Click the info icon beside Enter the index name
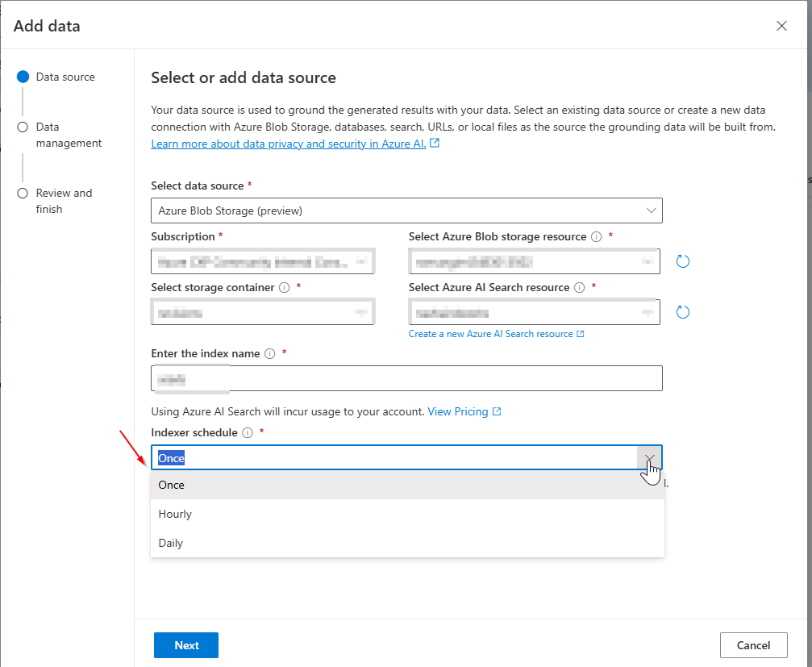Viewport: 812px width, 667px height. coord(268,353)
